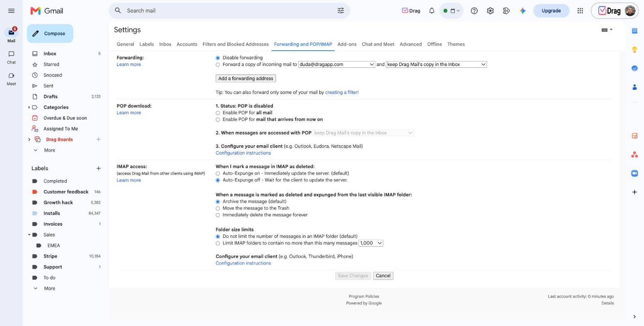
Task: Open notifications bell icon
Action: pos(432,11)
